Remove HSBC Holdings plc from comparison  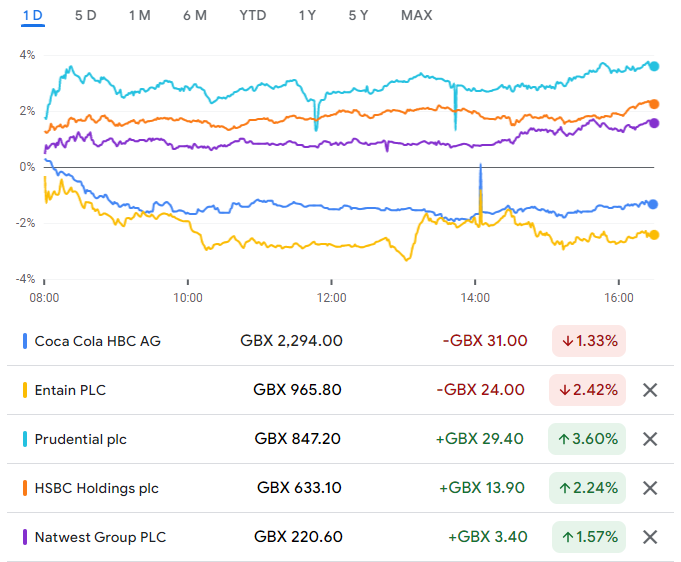(650, 488)
